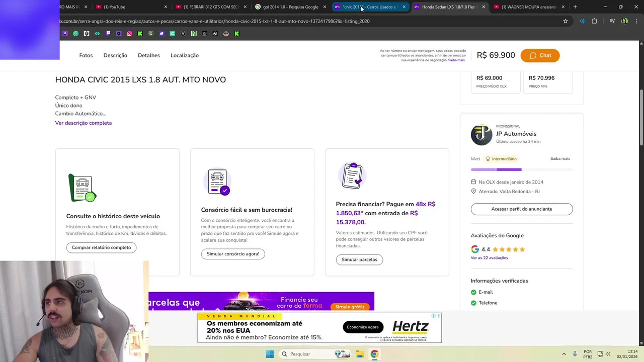Close the civic 2015 Carros Usados tab
Screen dimensions: 644x362
click(x=404, y=7)
